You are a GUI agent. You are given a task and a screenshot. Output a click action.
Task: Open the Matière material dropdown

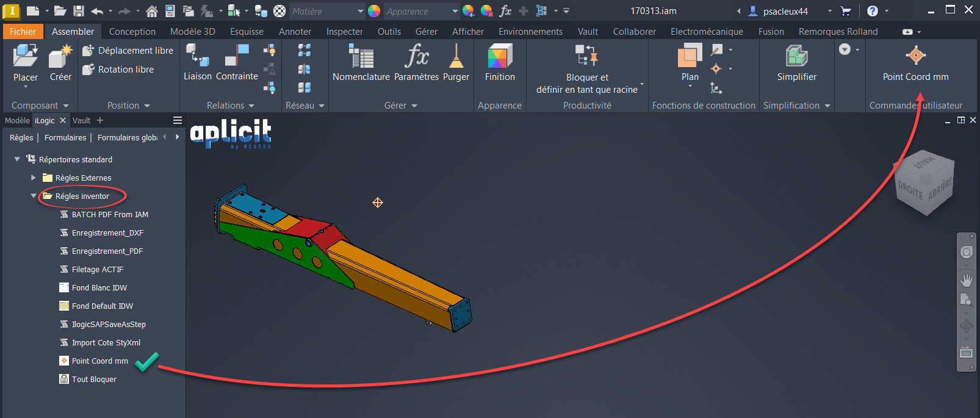coord(360,11)
